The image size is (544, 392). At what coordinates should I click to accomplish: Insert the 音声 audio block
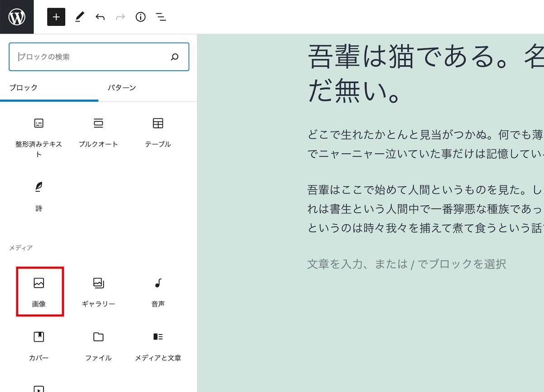158,292
